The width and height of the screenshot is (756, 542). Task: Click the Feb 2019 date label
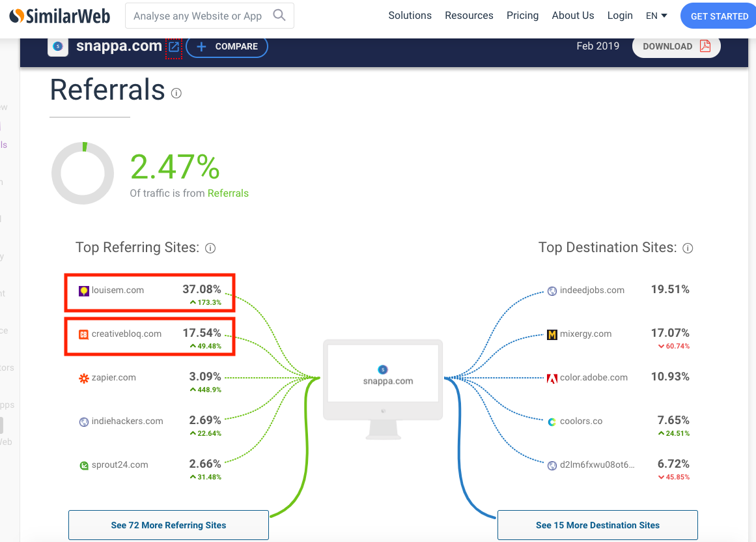pos(598,46)
